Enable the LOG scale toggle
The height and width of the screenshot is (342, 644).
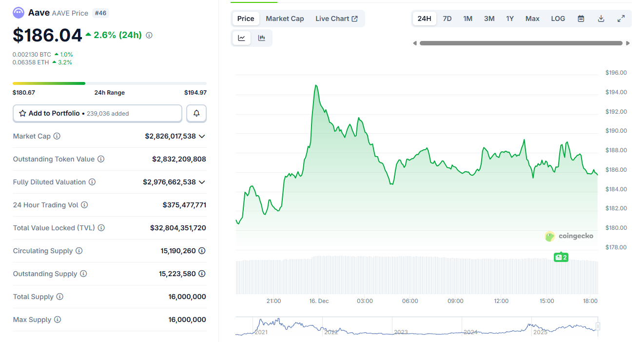tap(558, 18)
